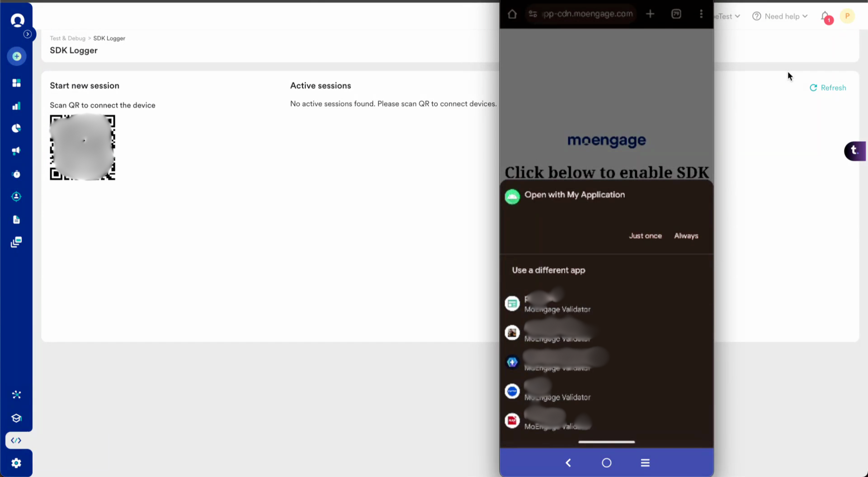Viewport: 868px width, 477px height.
Task: Open the user avatar P menu
Action: [847, 16]
